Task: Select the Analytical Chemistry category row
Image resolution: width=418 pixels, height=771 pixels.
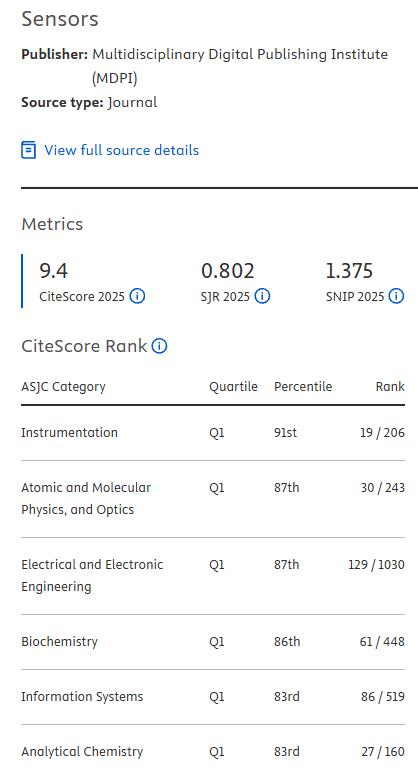Action: coord(213,748)
